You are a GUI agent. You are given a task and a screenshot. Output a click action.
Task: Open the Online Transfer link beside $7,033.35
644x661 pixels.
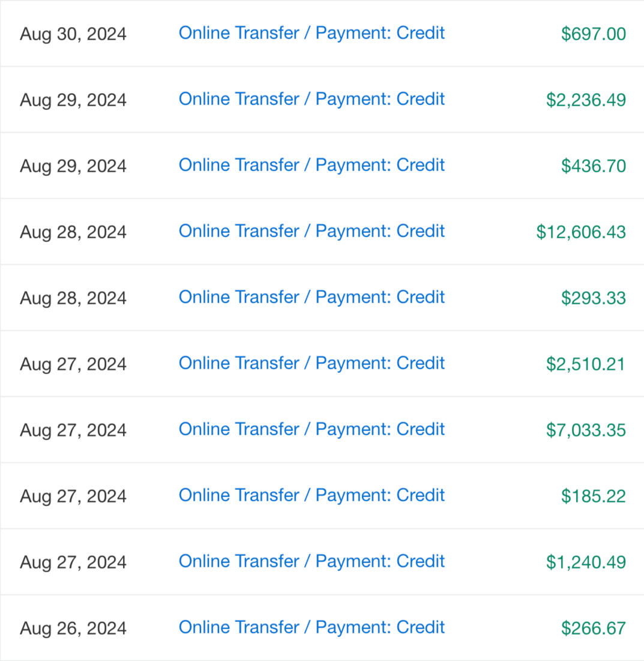click(x=311, y=429)
